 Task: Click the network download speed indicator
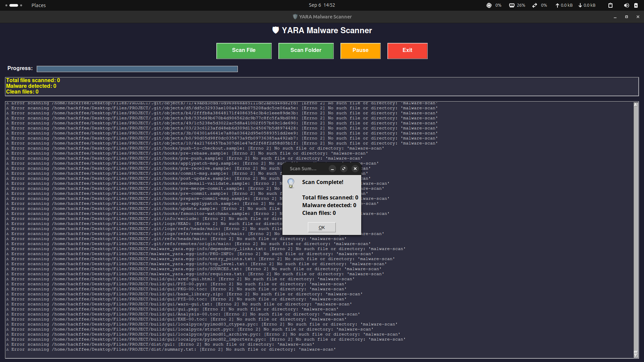(x=587, y=5)
